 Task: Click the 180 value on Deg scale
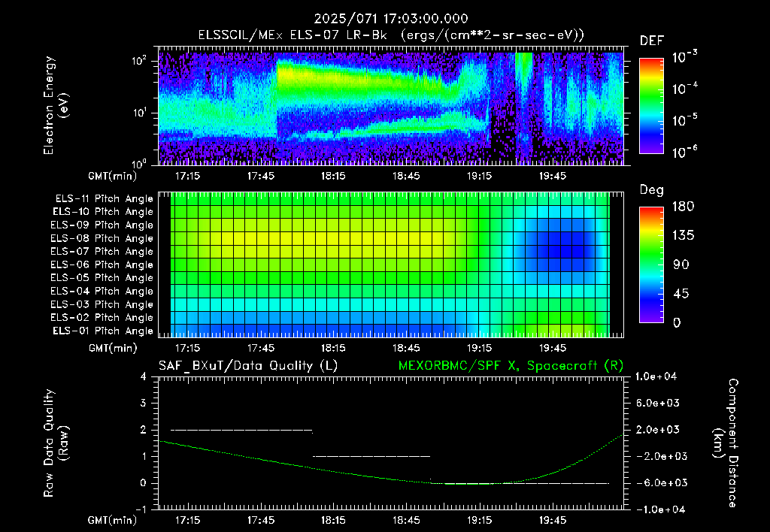pos(683,207)
